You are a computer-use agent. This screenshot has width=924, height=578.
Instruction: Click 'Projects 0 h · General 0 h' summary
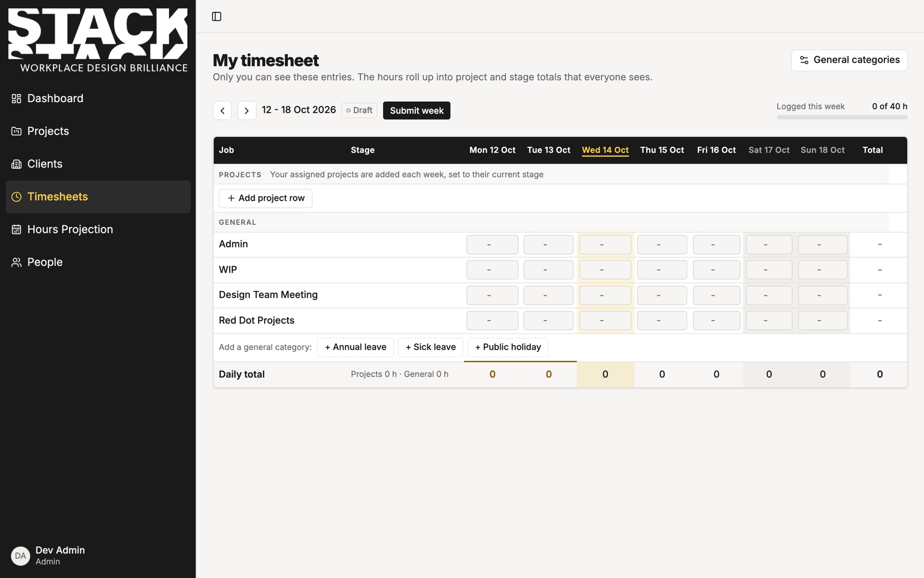click(x=399, y=374)
